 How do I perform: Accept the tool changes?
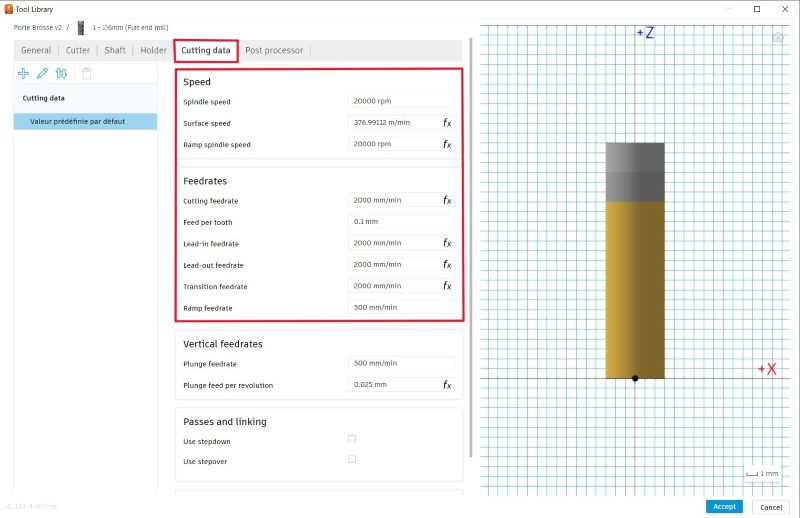tap(724, 506)
